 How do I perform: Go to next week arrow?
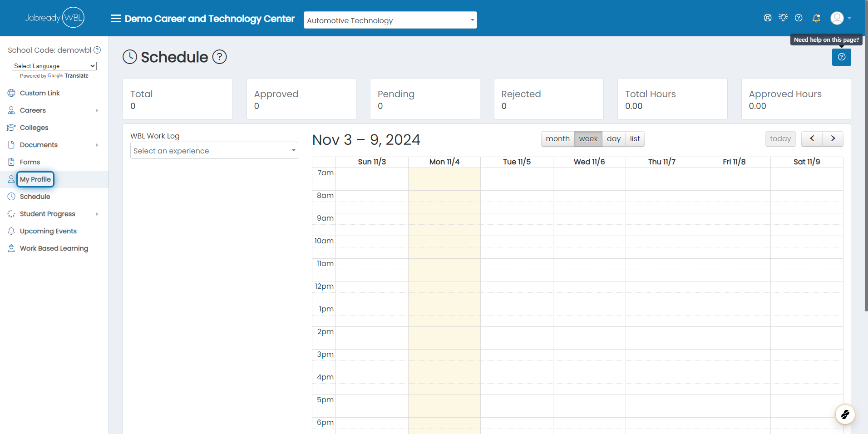(833, 139)
